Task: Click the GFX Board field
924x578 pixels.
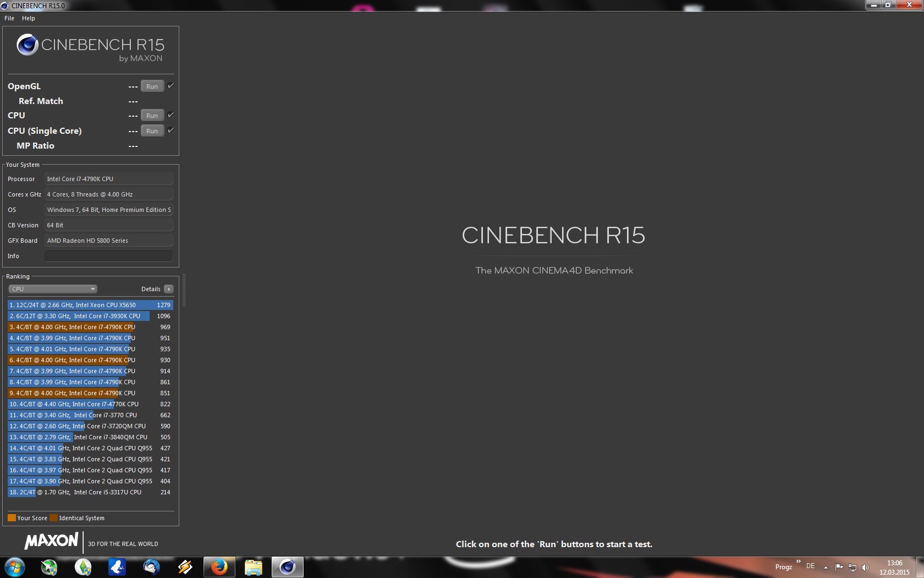Action: (109, 241)
